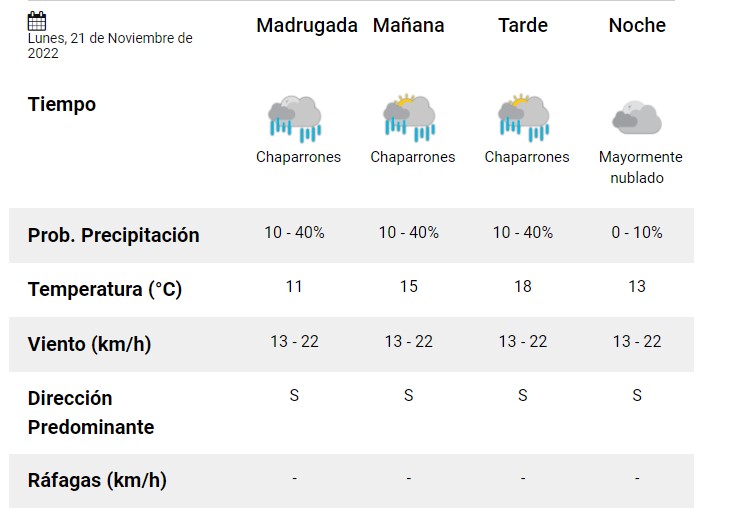This screenshot has height=510, width=756.
Task: Click the Noche 0 - 10% precipitation value
Action: pyautogui.click(x=637, y=232)
